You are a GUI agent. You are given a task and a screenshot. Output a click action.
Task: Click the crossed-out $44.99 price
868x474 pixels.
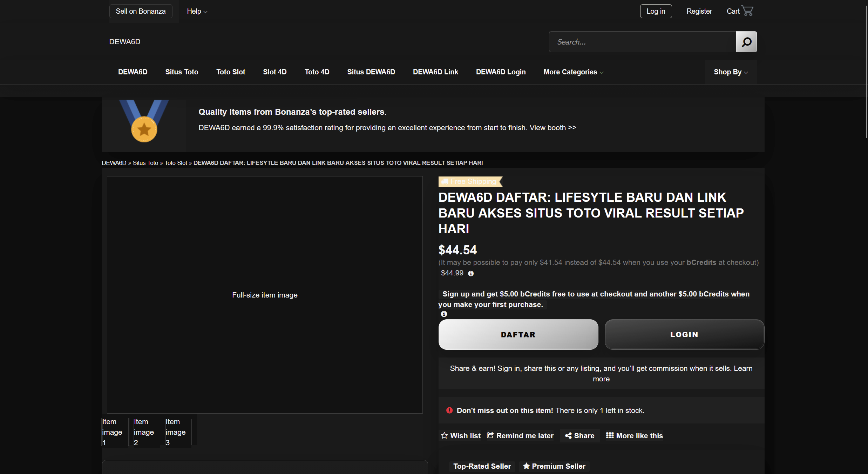click(x=452, y=273)
